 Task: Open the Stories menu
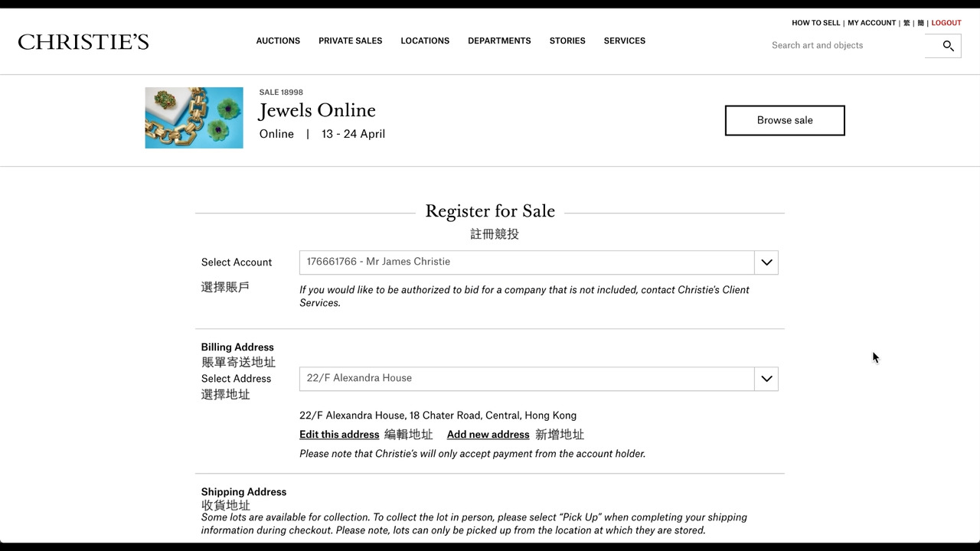(567, 41)
